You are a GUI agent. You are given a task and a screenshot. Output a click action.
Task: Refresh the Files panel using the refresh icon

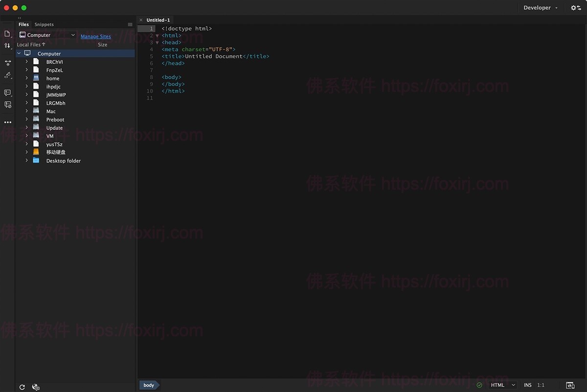pyautogui.click(x=22, y=387)
